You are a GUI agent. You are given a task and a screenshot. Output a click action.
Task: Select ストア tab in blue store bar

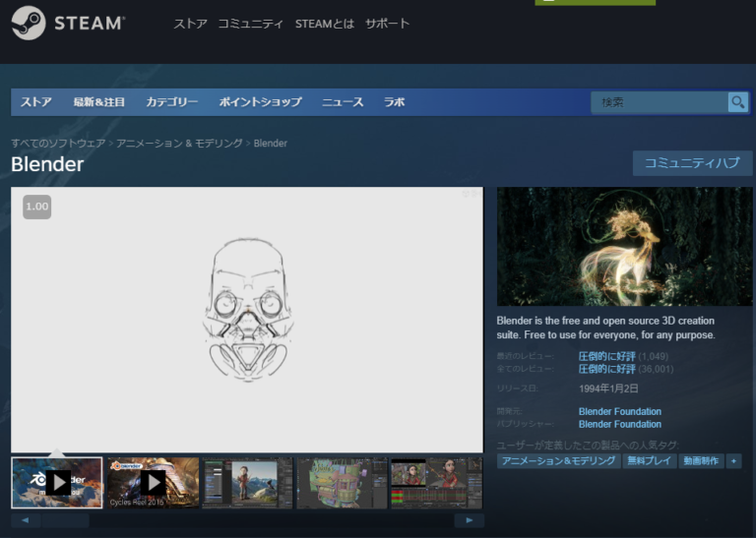pyautogui.click(x=36, y=102)
